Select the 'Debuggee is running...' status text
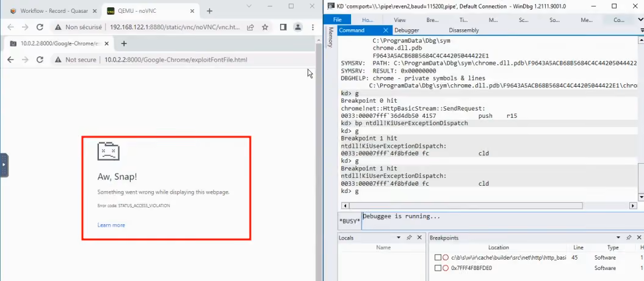644x281 pixels. point(402,216)
